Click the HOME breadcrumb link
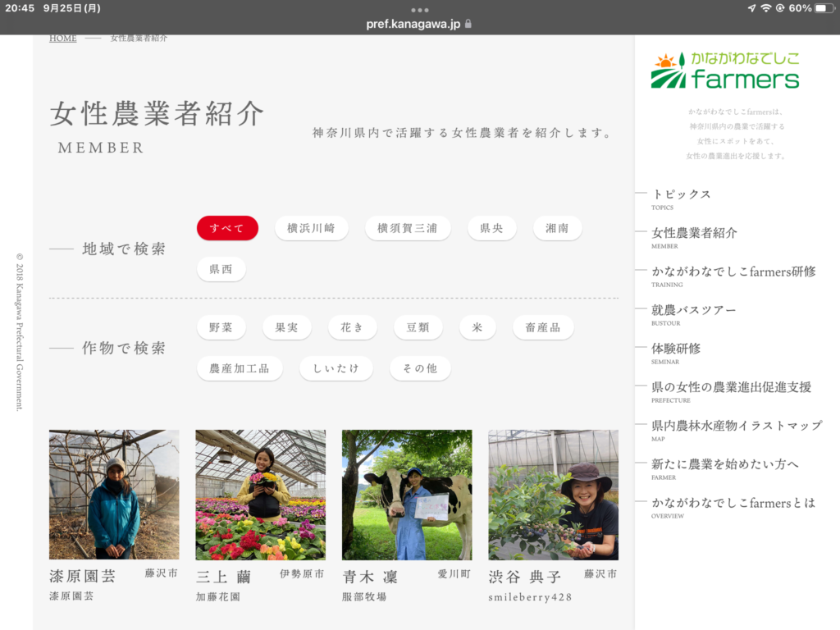The width and height of the screenshot is (840, 630). (x=62, y=39)
